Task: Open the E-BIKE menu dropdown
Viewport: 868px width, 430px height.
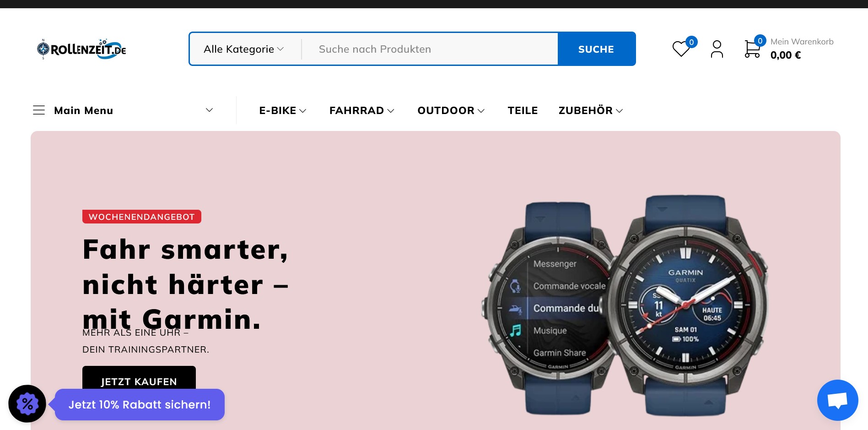Action: click(x=282, y=110)
